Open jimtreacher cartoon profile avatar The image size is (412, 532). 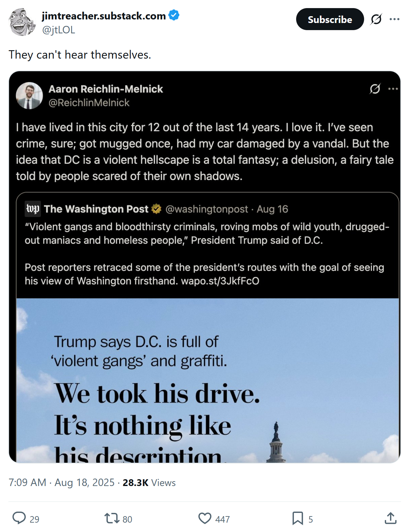click(22, 22)
